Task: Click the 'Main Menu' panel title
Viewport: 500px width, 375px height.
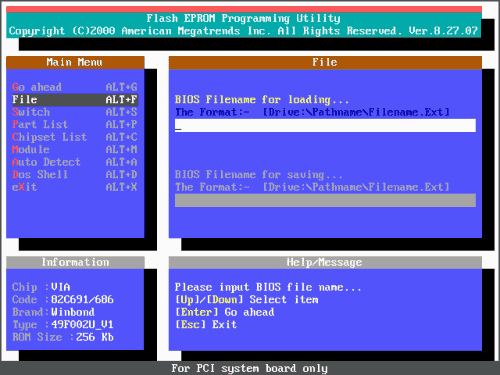Action: [74, 62]
